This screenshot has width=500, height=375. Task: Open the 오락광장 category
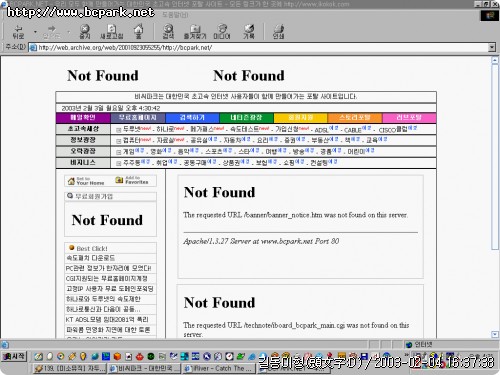(83, 152)
